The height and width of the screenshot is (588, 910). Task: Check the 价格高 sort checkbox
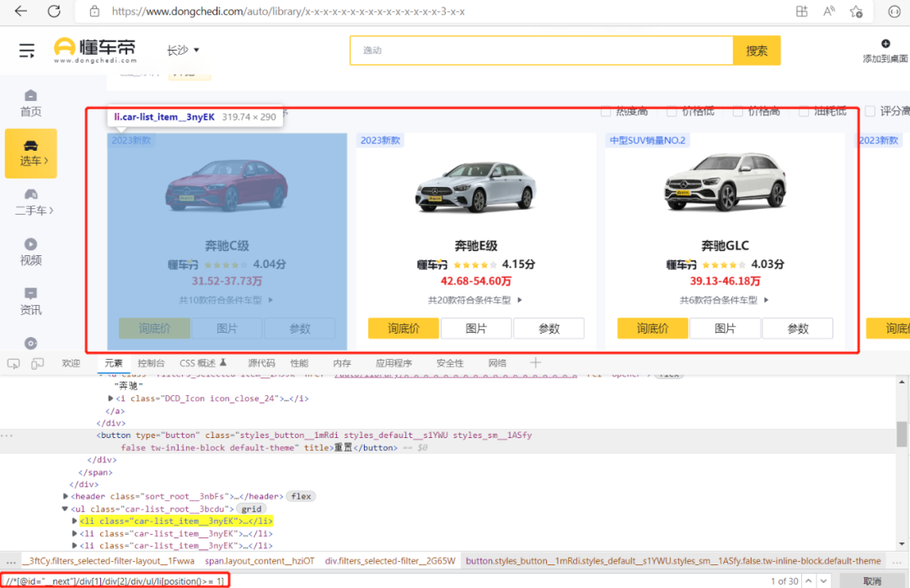(737, 111)
